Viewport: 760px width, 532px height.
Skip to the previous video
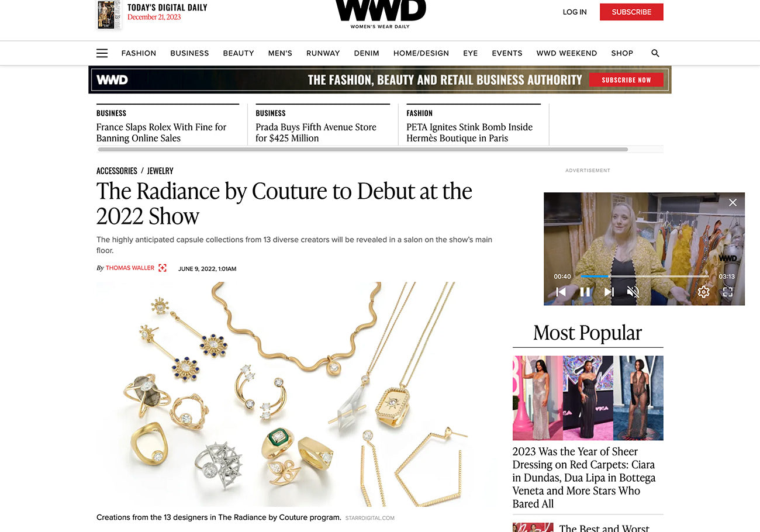coord(561,292)
